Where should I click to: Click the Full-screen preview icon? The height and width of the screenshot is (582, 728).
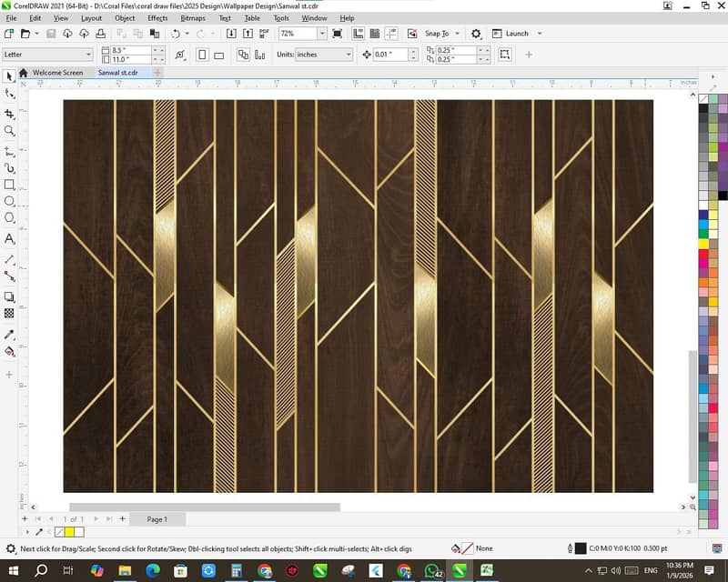(338, 34)
